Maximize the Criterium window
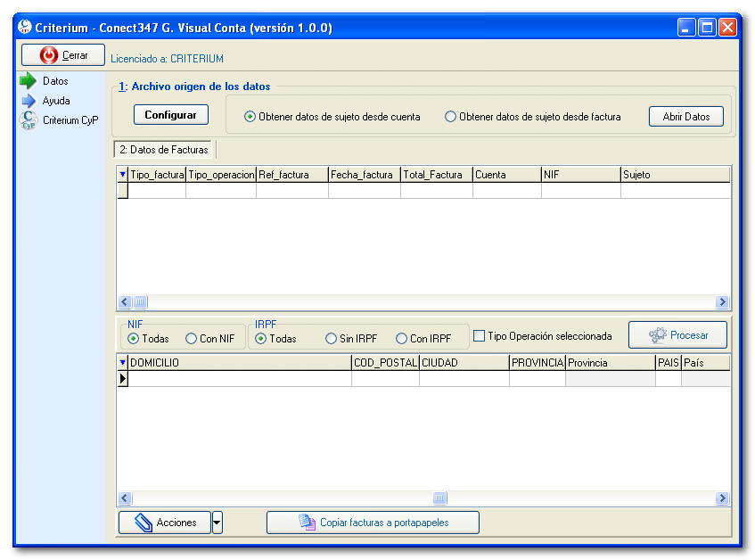The image size is (755, 560). [708, 28]
